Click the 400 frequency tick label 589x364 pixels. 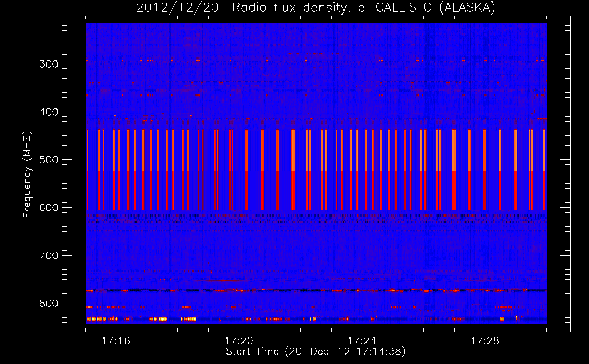[49, 112]
